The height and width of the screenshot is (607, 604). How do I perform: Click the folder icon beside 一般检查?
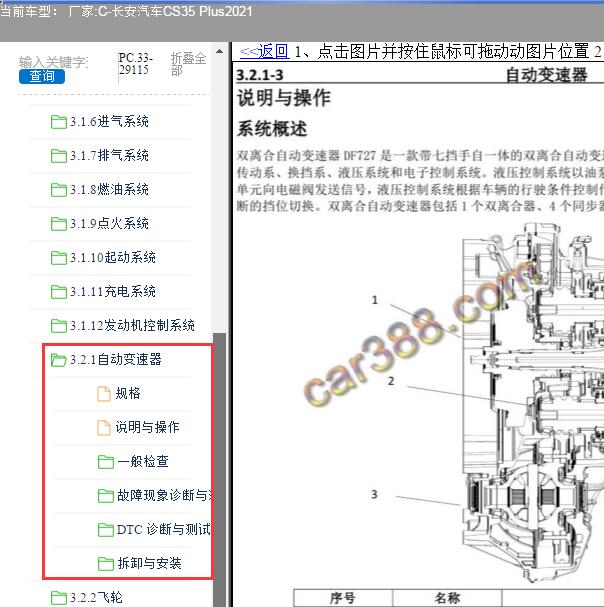[106, 462]
